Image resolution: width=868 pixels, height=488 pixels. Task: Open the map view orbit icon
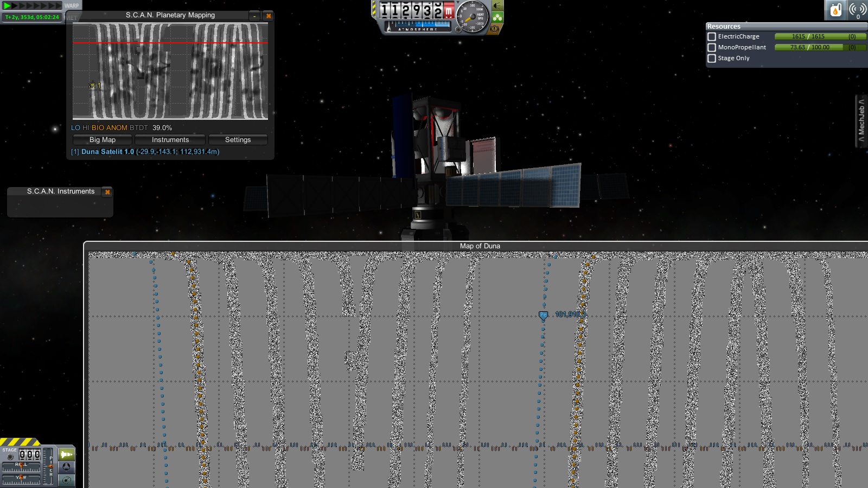click(66, 480)
